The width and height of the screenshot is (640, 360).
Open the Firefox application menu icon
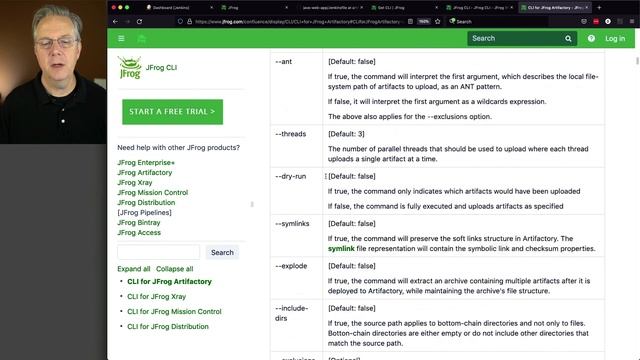(632, 21)
